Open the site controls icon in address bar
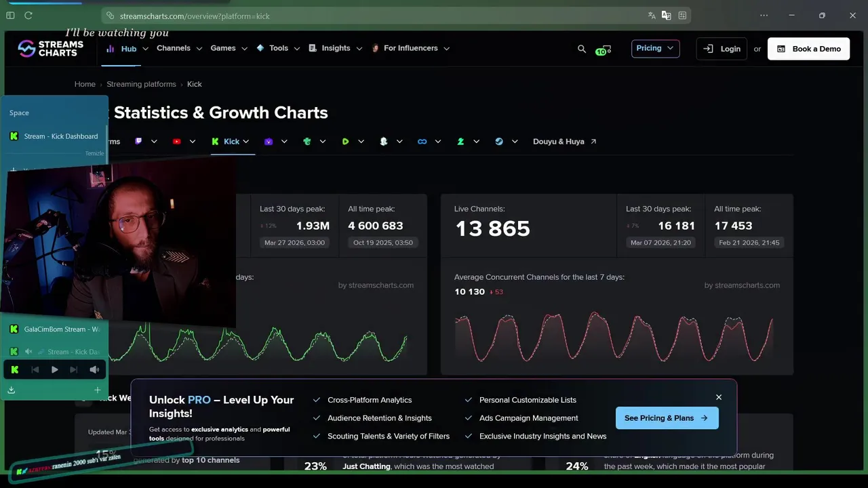 pyautogui.click(x=682, y=16)
